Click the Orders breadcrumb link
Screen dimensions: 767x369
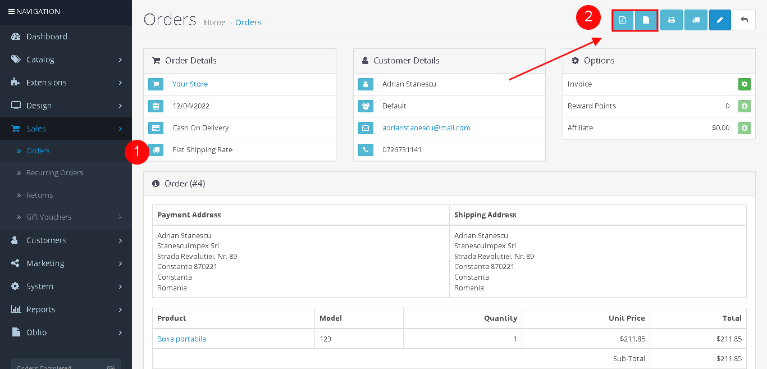pyautogui.click(x=248, y=23)
